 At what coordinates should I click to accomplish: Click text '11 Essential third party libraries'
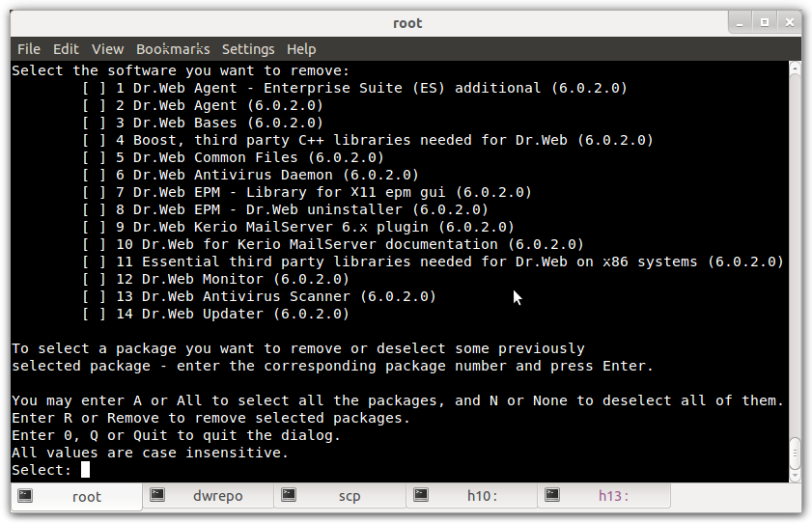click(x=263, y=261)
